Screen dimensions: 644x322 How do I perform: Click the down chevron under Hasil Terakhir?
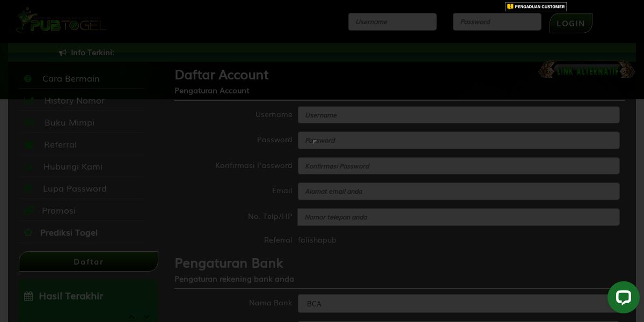146,317
